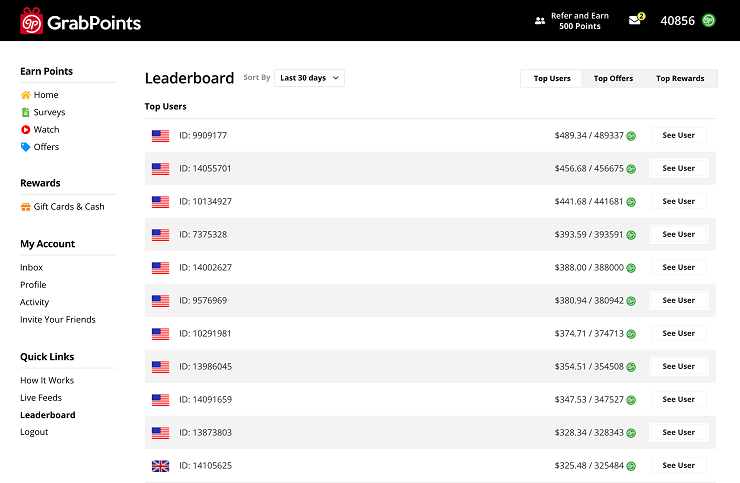Click the Gift Cards & Cash gift icon

(x=26, y=207)
